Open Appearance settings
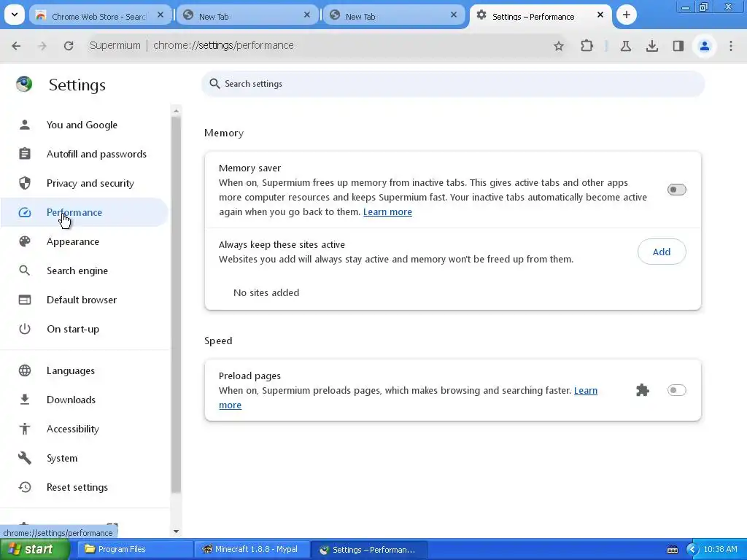747x560 pixels. (85, 241)
